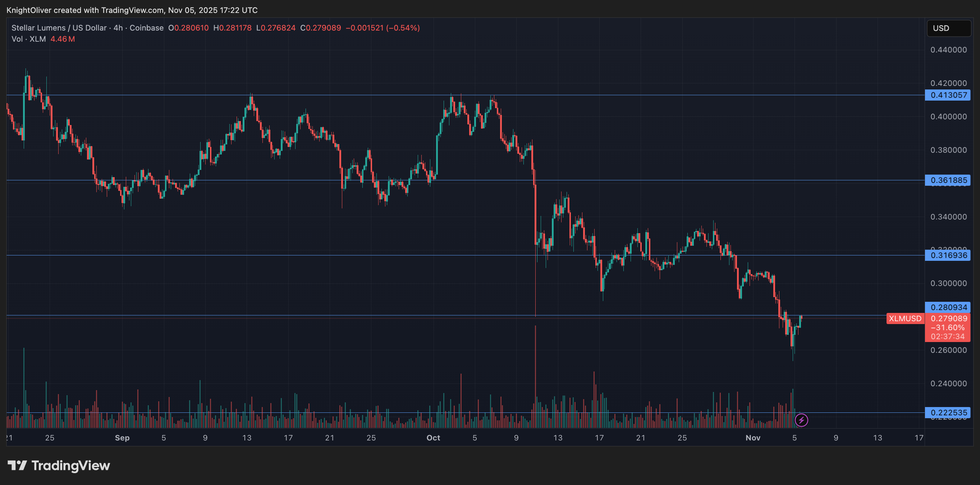980x485 pixels.
Task: Click the 02:37:34 candle countdown timer
Action: click(948, 336)
